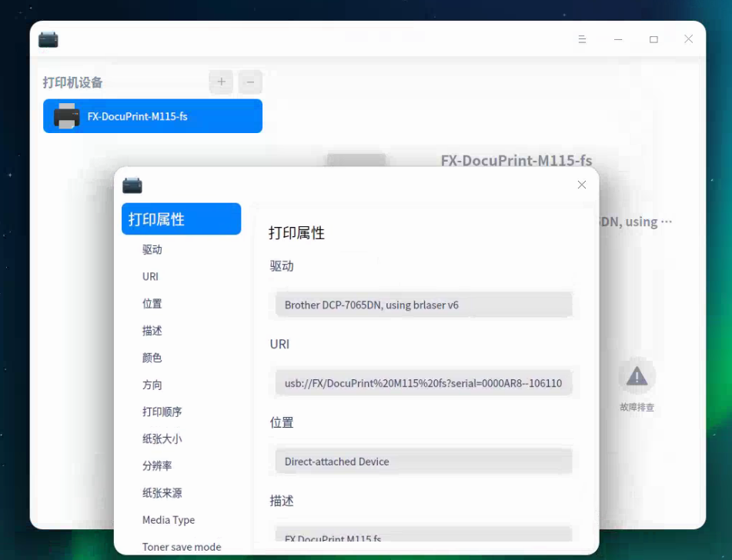The width and height of the screenshot is (732, 560).
Task: Jump to URI section in sidebar
Action: (150, 277)
